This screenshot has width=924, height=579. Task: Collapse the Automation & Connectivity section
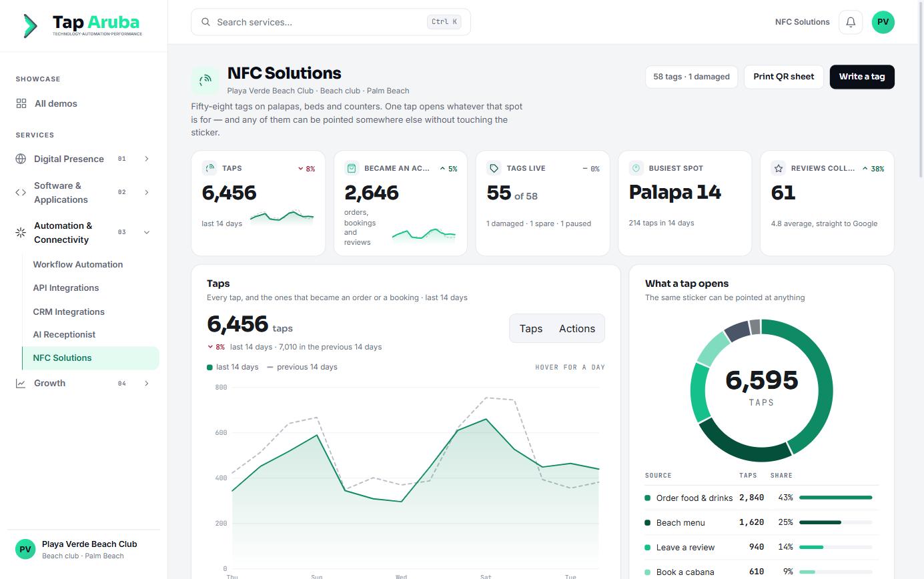click(x=147, y=232)
